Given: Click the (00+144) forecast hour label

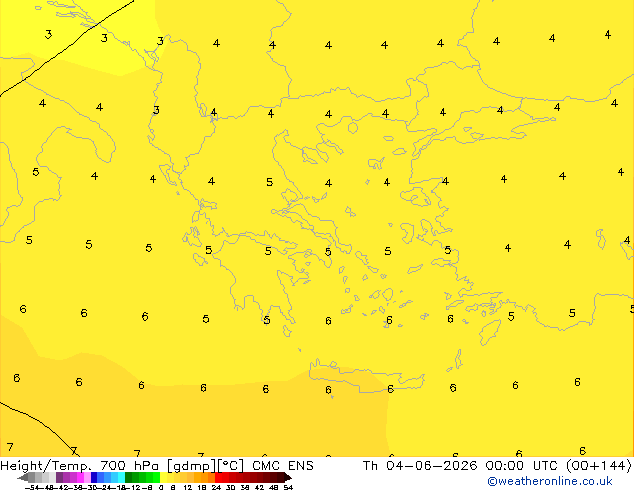Looking at the screenshot, I should click(x=598, y=466).
